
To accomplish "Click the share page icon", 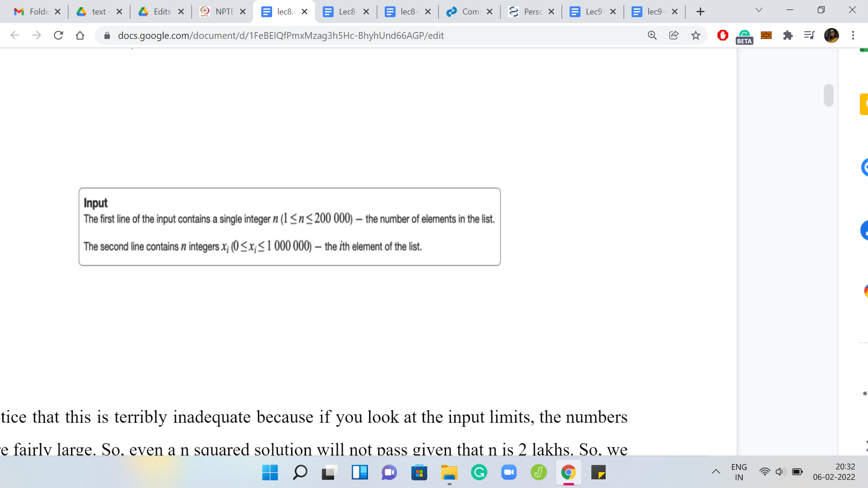I will 674,35.
